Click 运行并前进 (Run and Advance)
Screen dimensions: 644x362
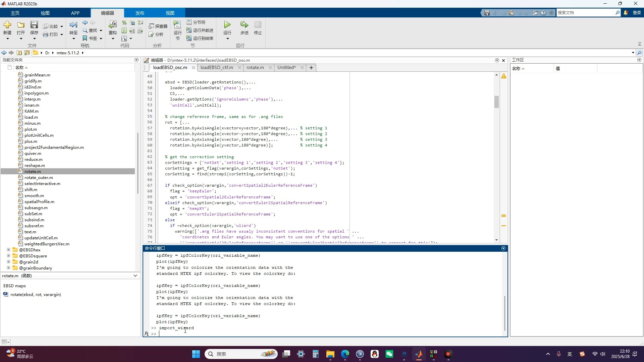click(200, 31)
